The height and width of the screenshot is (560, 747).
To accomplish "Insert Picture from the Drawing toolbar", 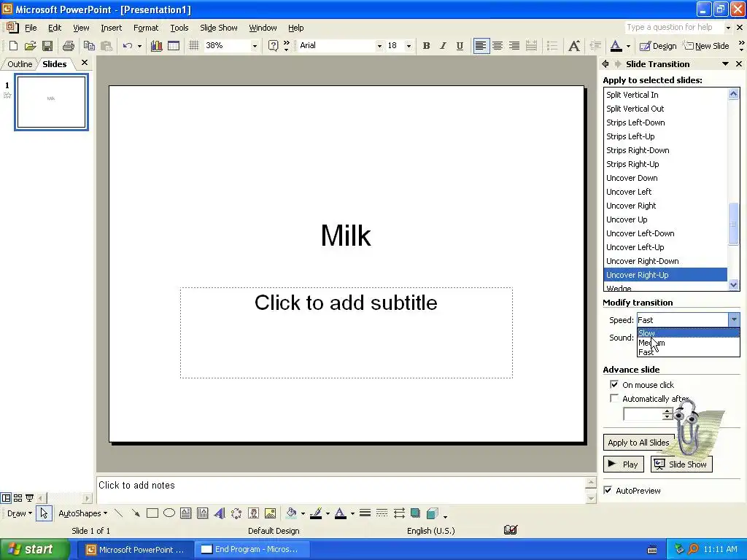I will tap(270, 513).
